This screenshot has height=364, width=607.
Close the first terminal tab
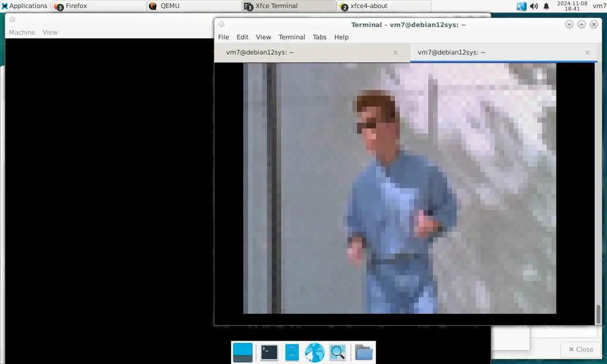coord(395,53)
